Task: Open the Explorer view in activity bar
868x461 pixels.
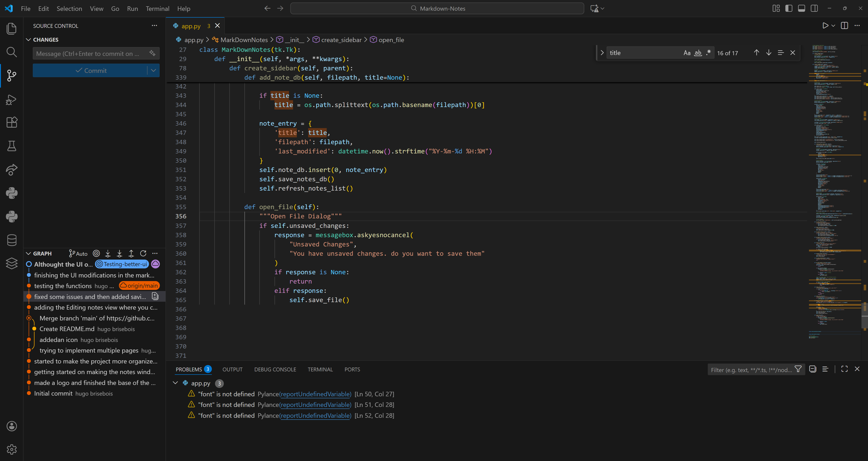Action: 12,29
